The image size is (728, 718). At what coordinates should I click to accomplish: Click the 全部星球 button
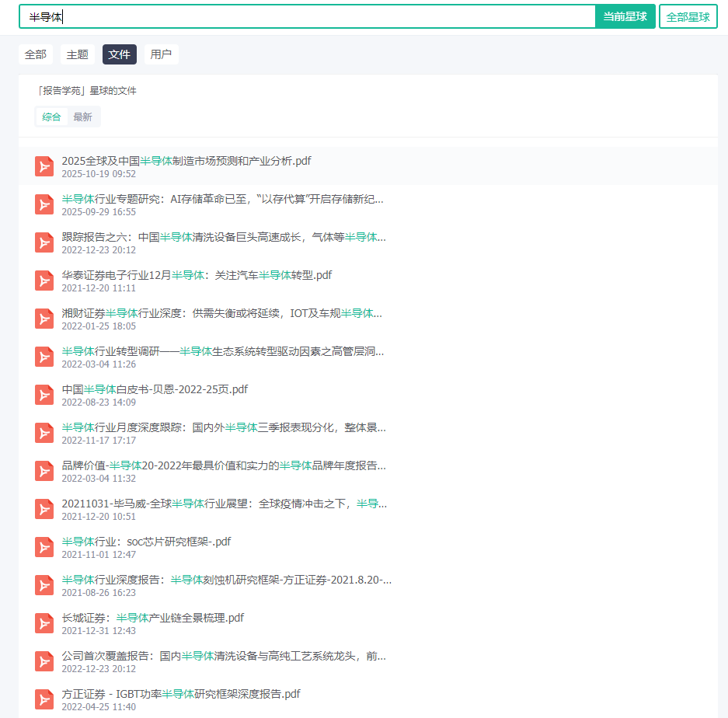point(688,16)
